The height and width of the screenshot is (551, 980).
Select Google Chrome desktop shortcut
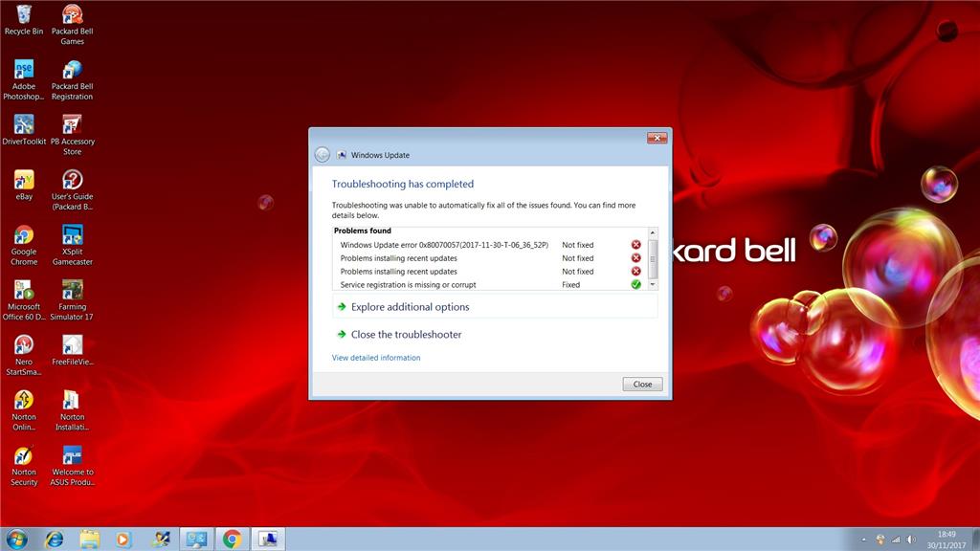point(24,245)
